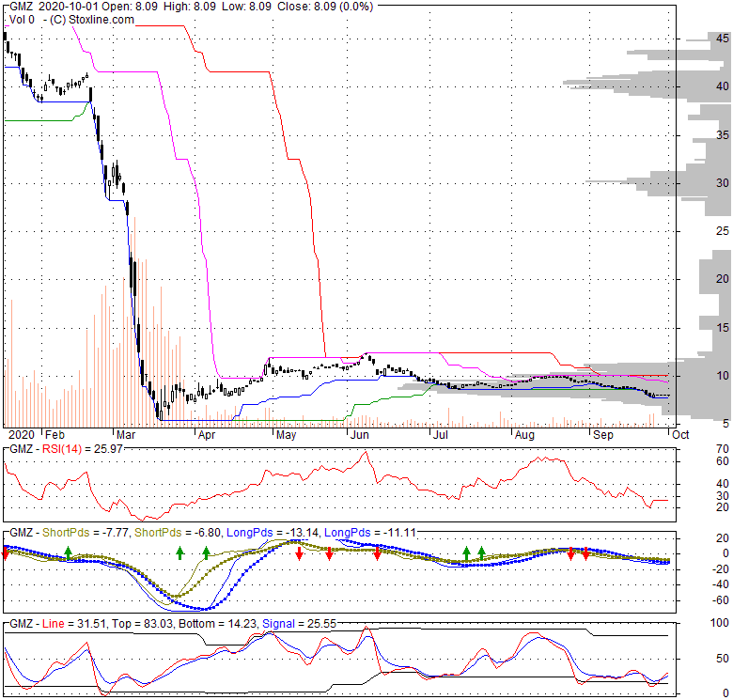
Task: Click the "Mar" month label
Action: (126, 435)
